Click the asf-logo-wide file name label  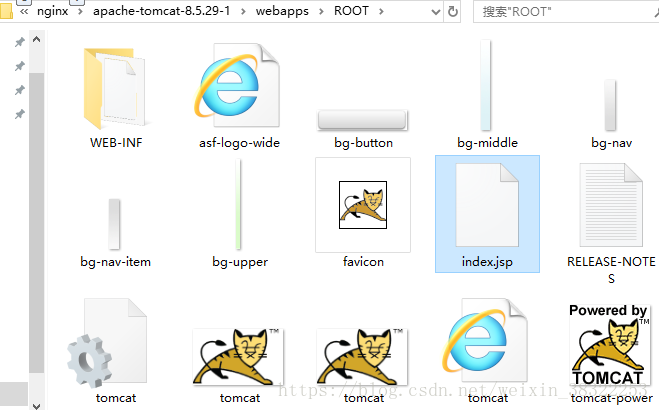click(240, 143)
